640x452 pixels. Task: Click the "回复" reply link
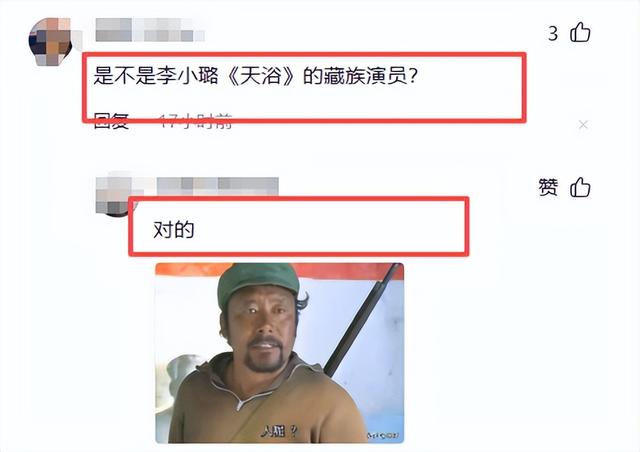[x=111, y=121]
